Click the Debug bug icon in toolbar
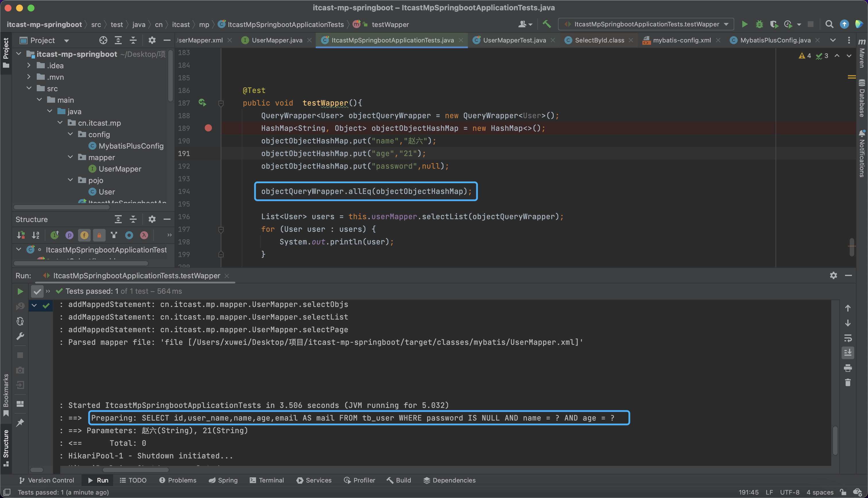Viewport: 868px width, 498px height. [x=759, y=24]
